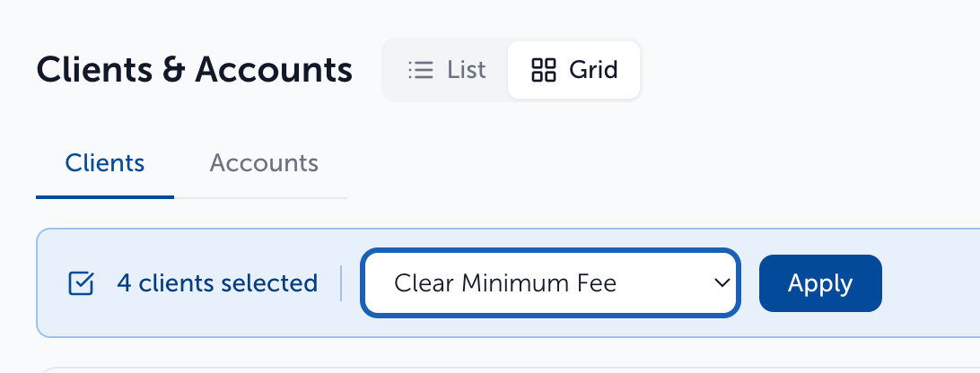
Task: Click the '4 clients selected' label
Action: pyautogui.click(x=217, y=283)
